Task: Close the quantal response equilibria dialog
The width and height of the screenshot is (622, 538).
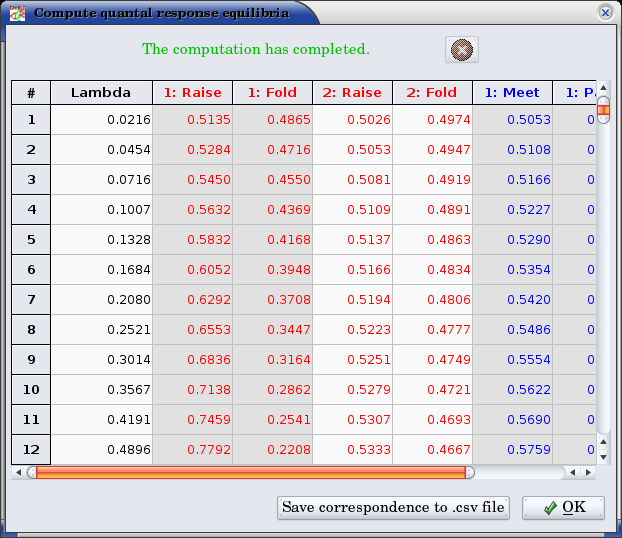Action: tap(605, 13)
